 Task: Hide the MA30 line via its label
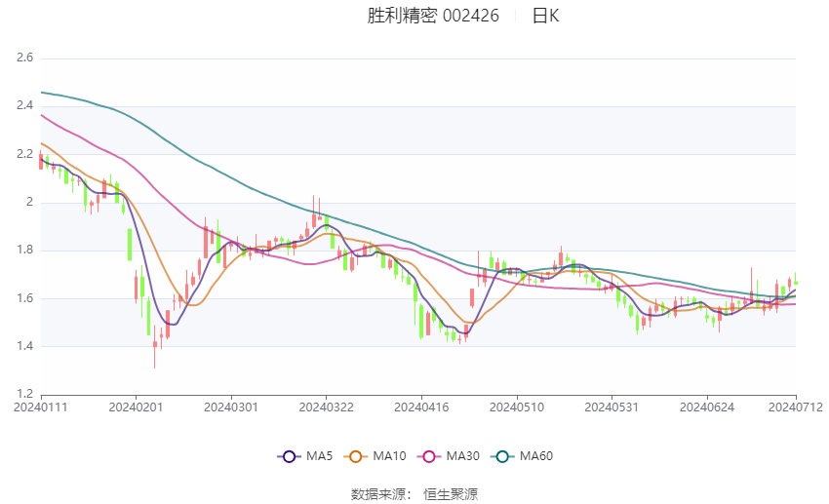click(x=462, y=456)
